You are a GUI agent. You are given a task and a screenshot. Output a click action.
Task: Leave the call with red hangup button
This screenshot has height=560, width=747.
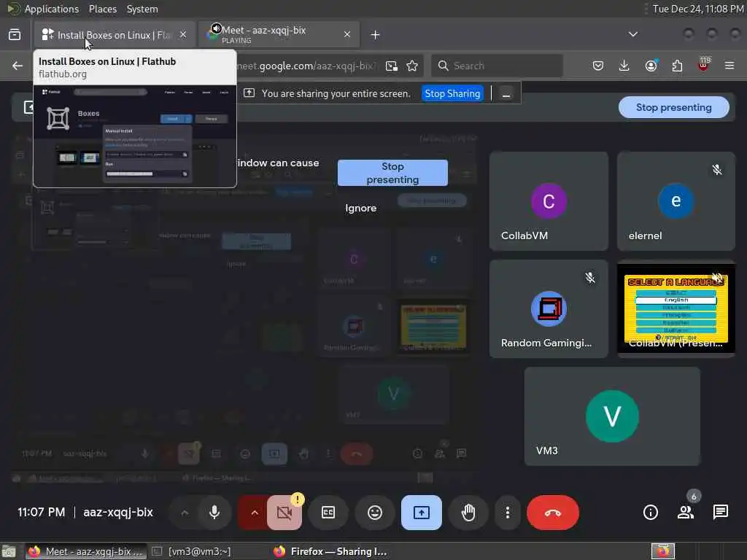tap(553, 513)
